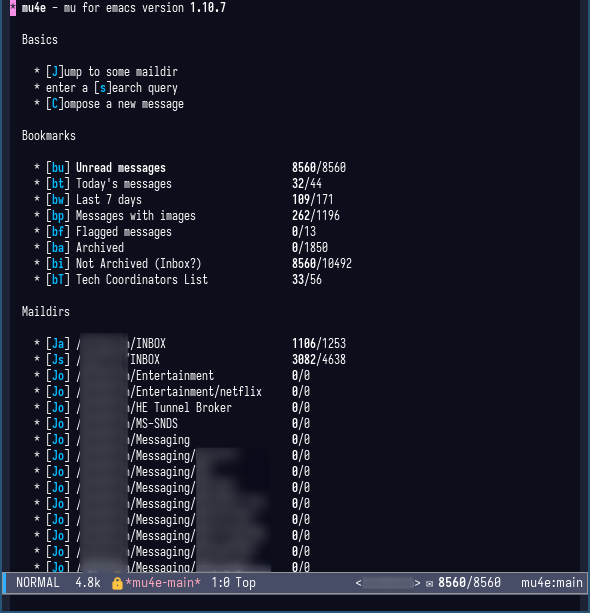
Task: Click the 33/56 Tech Coordinators count
Action: point(307,280)
